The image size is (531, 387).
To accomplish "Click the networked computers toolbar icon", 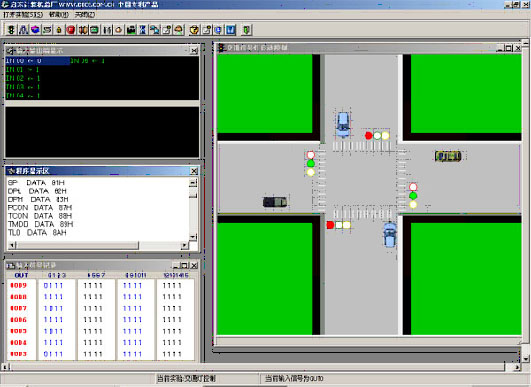I will 155,30.
